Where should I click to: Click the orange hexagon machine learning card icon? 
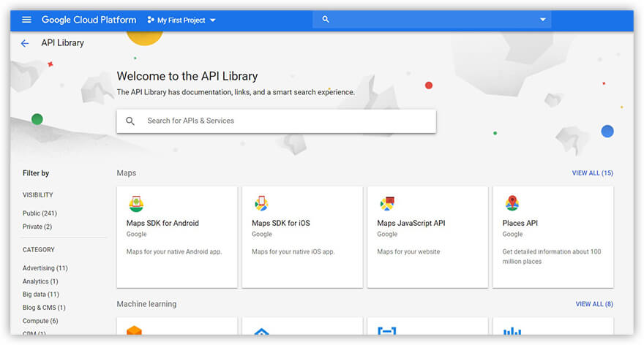click(x=135, y=330)
